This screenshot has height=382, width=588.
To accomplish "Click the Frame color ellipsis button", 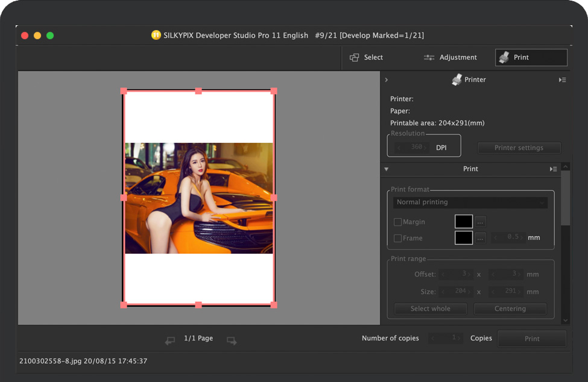I will click(x=480, y=238).
